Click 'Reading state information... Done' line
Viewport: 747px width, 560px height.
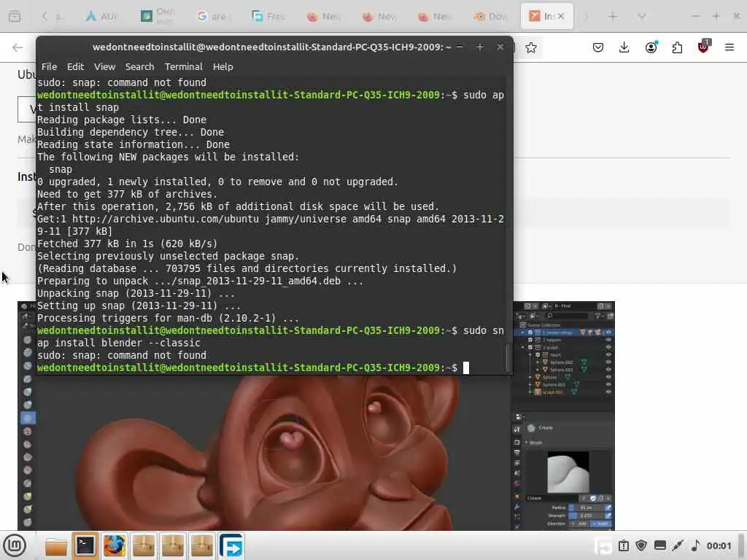pos(133,145)
